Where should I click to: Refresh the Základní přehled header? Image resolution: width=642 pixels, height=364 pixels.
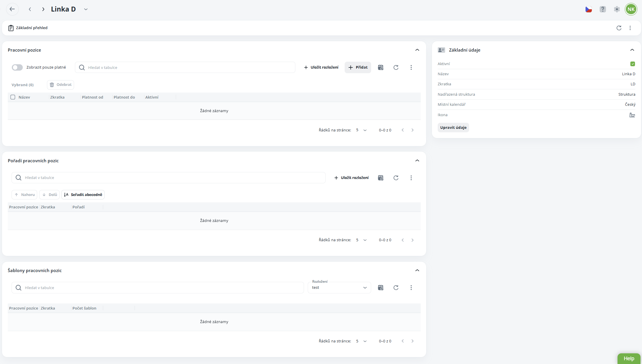coord(619,28)
